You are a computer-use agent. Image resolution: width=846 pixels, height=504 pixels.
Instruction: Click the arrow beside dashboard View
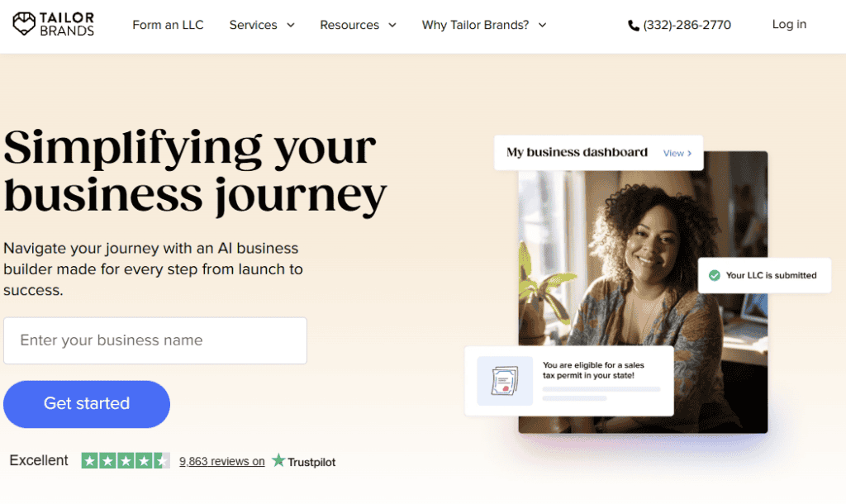click(690, 153)
